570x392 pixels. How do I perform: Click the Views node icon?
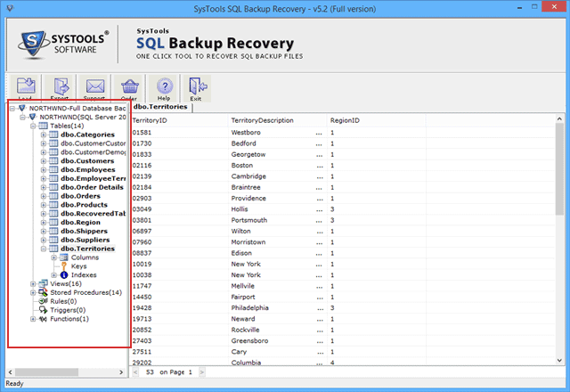(44, 283)
